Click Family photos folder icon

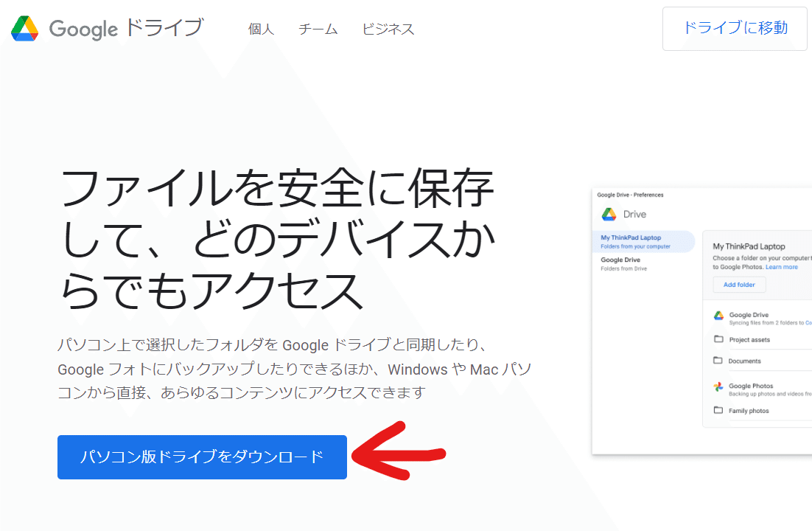(x=718, y=410)
